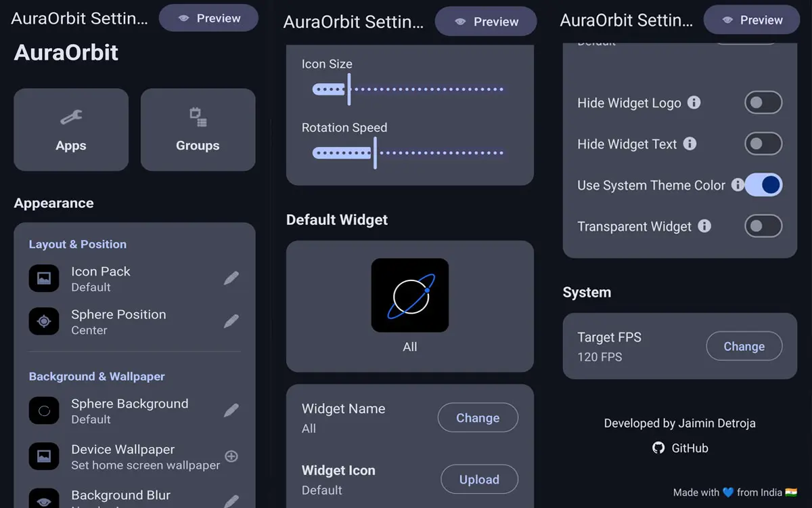Adjust the Icon Size slider
The image size is (812, 508).
tap(408, 89)
